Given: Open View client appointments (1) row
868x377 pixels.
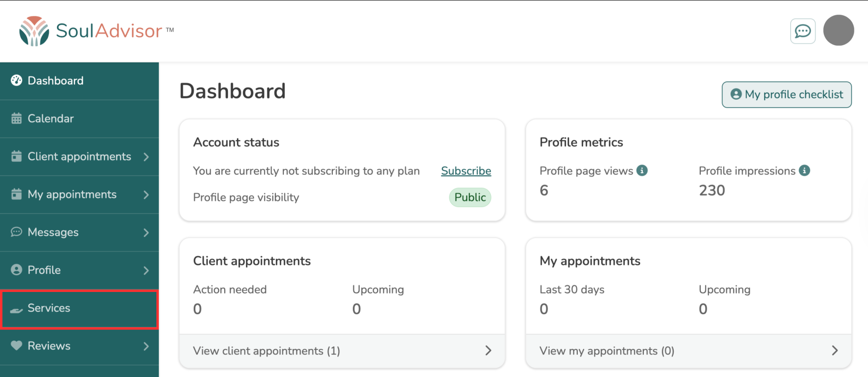Looking at the screenshot, I should click(x=342, y=351).
